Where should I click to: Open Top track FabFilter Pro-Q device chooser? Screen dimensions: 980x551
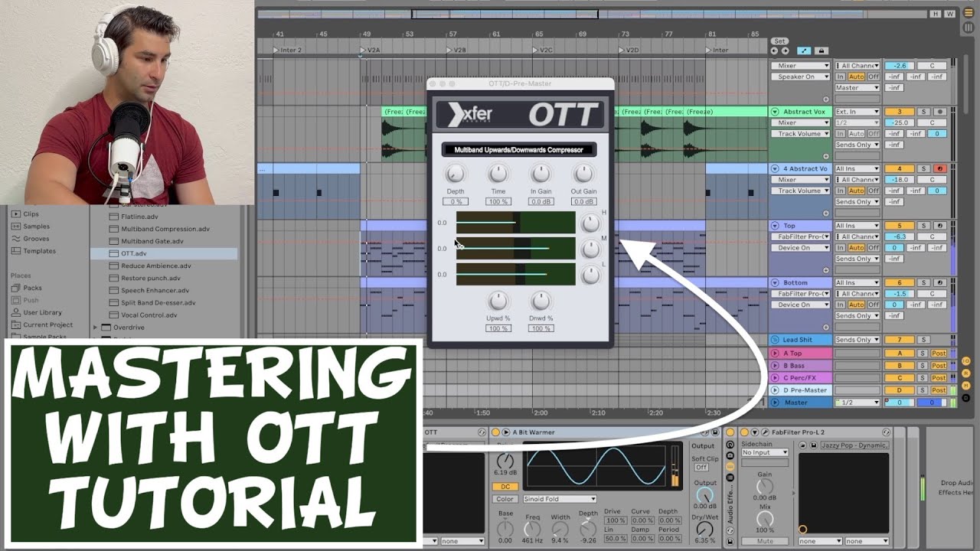pos(801,236)
